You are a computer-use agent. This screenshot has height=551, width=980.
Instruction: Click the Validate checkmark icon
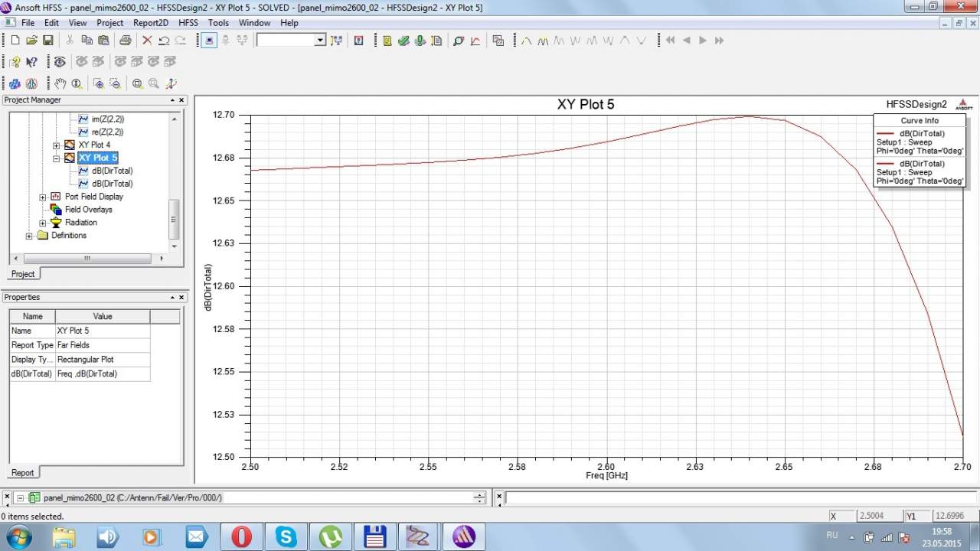[403, 41]
